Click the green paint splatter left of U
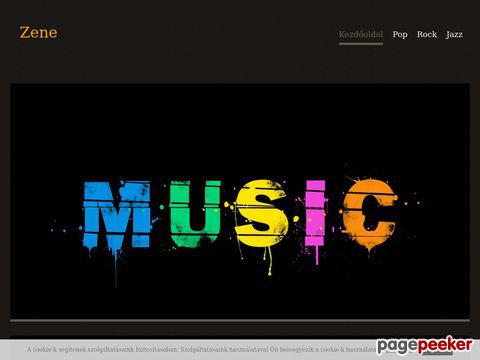 162,207
